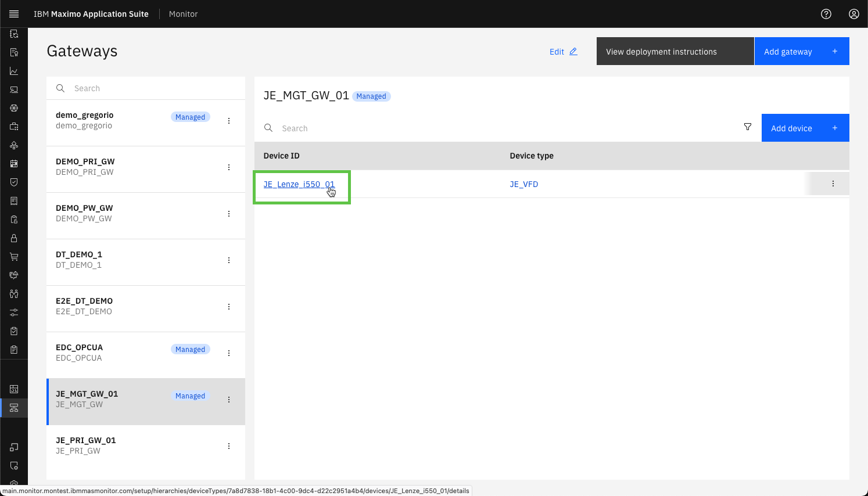Click the tree nodes sidebar icon
Screen dimensions: 868x496
click(x=14, y=145)
